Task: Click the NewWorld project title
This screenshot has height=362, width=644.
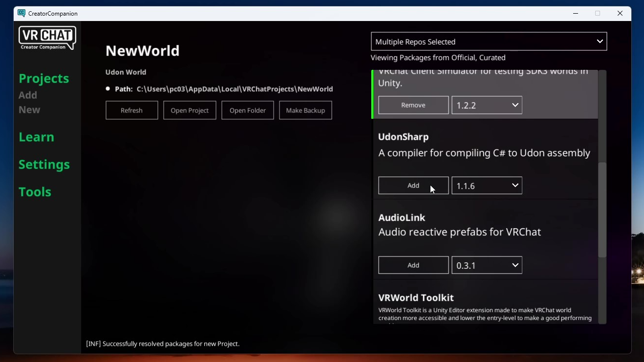Action: 143,51
